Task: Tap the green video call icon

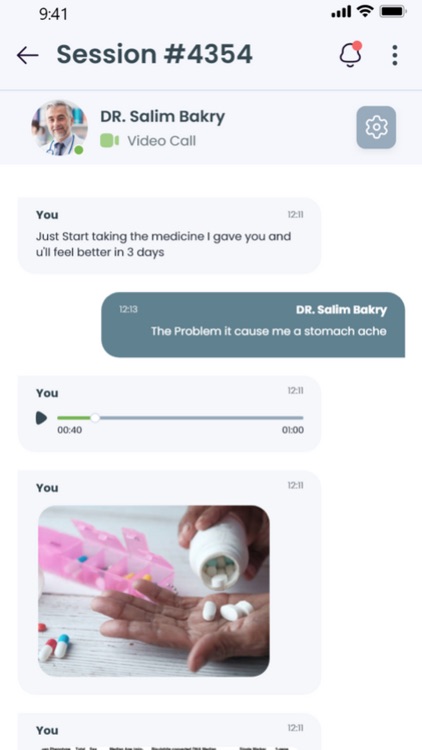Action: click(110, 141)
